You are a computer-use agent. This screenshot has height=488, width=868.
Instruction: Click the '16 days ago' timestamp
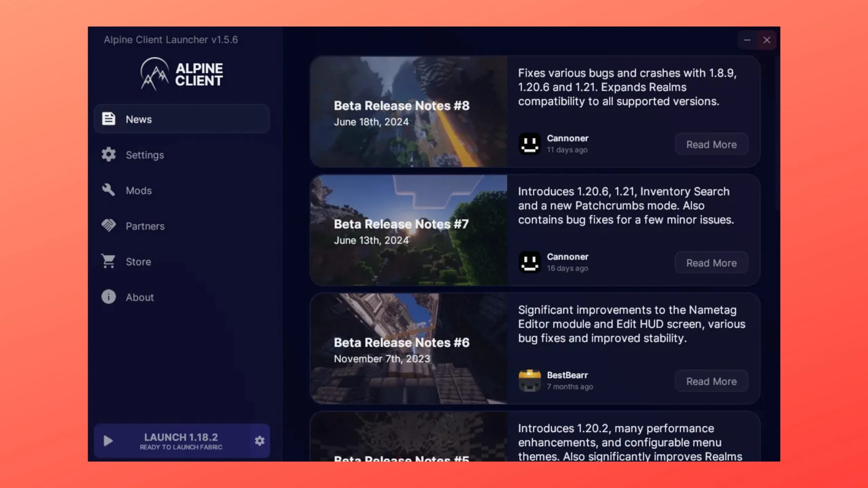567,268
